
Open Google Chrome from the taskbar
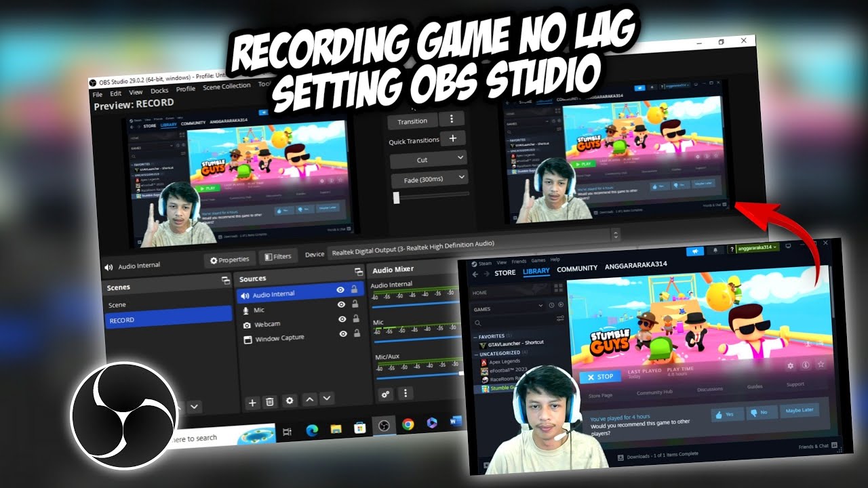click(408, 424)
